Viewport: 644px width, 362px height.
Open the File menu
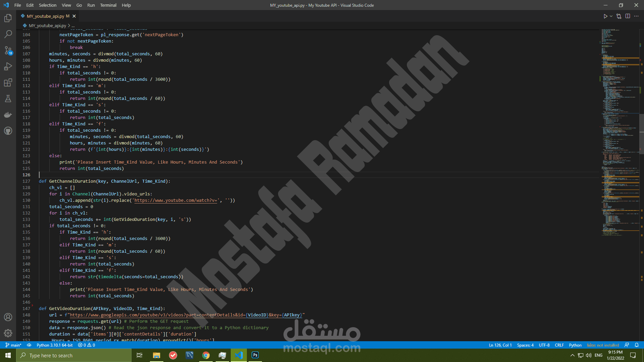[x=18, y=5]
